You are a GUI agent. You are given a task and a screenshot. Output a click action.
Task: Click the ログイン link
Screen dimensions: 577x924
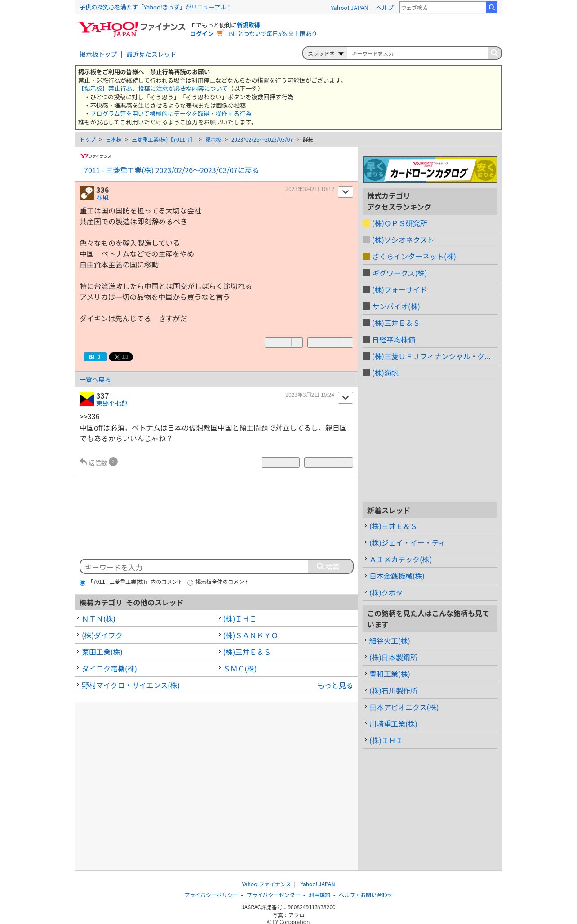pos(202,34)
